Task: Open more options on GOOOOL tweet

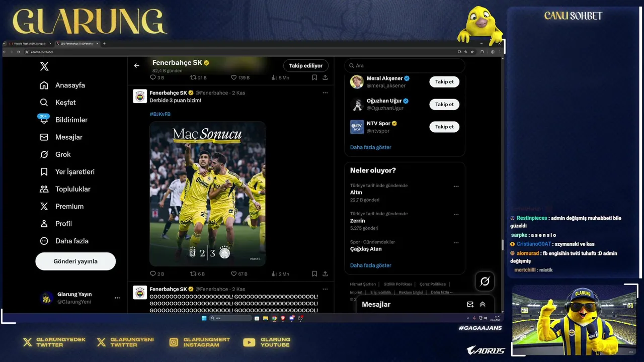Action: point(325,289)
